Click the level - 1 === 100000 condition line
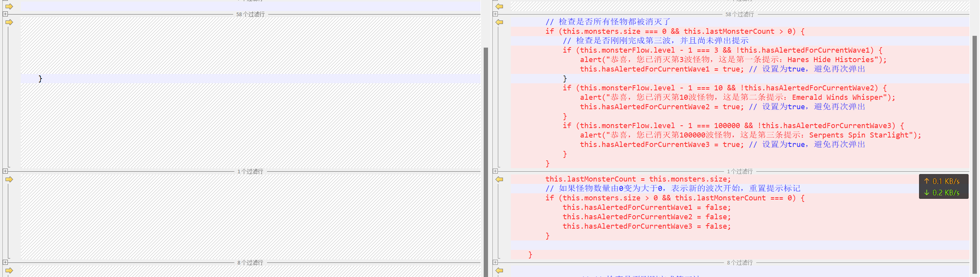Image resolution: width=980 pixels, height=277 pixels. (x=733, y=126)
